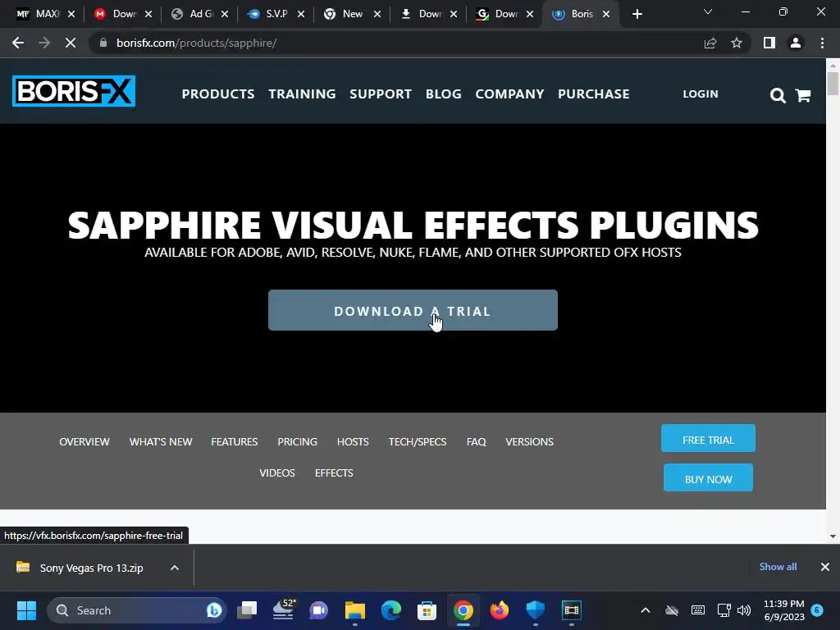The image size is (840, 630).
Task: Open the TRAINING menu
Action: click(x=302, y=94)
